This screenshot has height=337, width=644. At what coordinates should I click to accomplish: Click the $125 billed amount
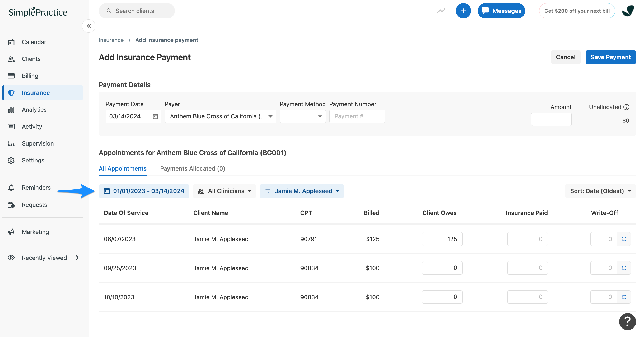[373, 239]
